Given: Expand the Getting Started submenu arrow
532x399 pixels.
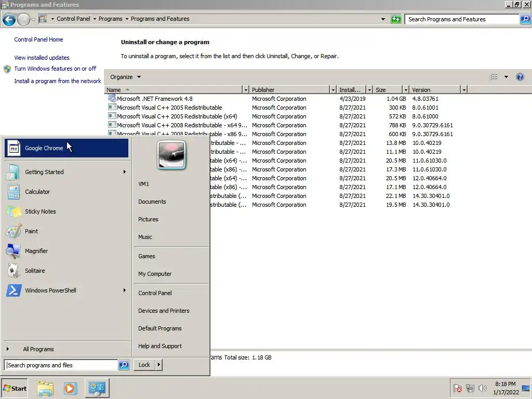Looking at the screenshot, I should coord(125,172).
